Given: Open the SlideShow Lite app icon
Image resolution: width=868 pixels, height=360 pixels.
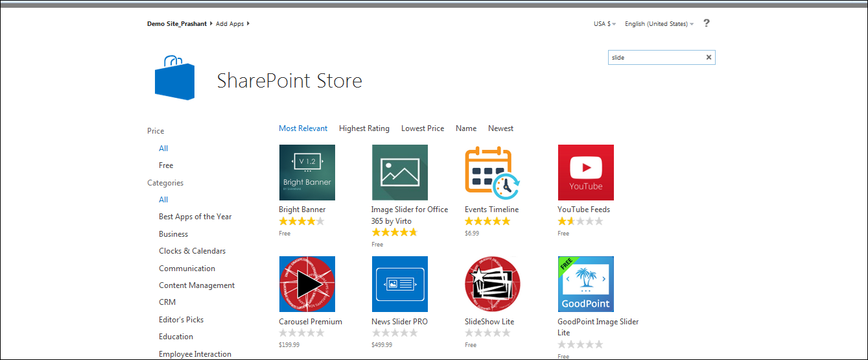Looking at the screenshot, I should pyautogui.click(x=493, y=284).
